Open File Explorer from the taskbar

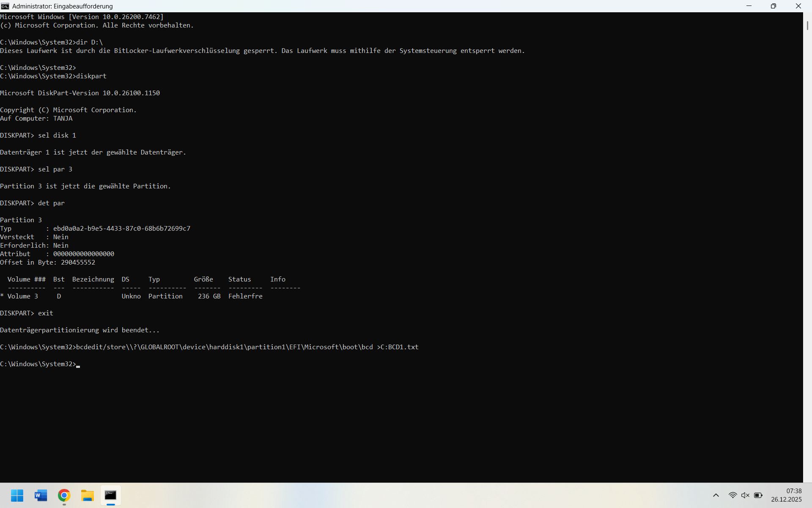point(88,495)
